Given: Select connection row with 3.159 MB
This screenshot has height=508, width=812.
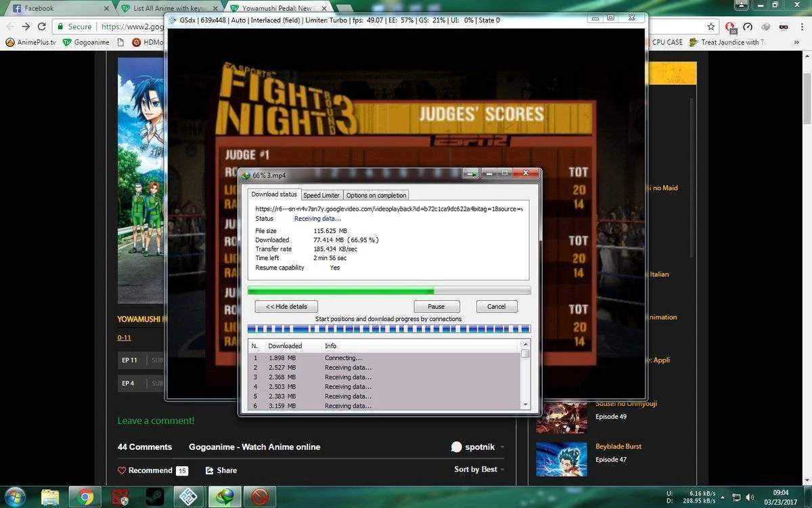Looking at the screenshot, I should point(384,405).
